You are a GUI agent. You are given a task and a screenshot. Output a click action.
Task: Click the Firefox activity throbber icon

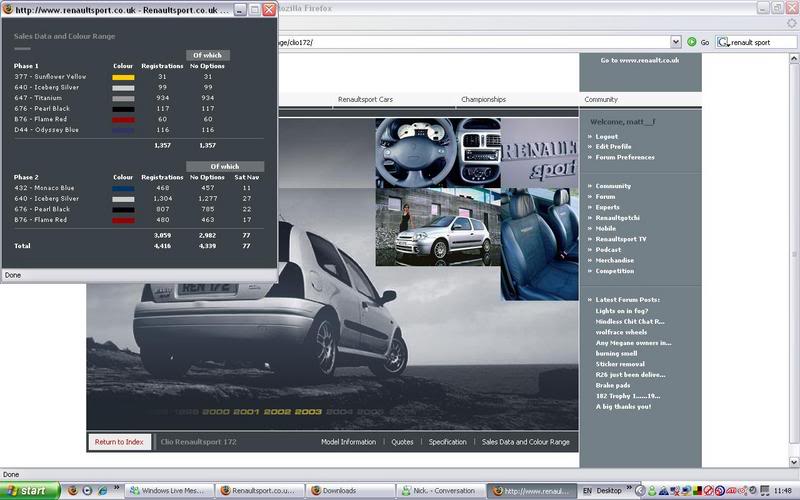(790, 24)
